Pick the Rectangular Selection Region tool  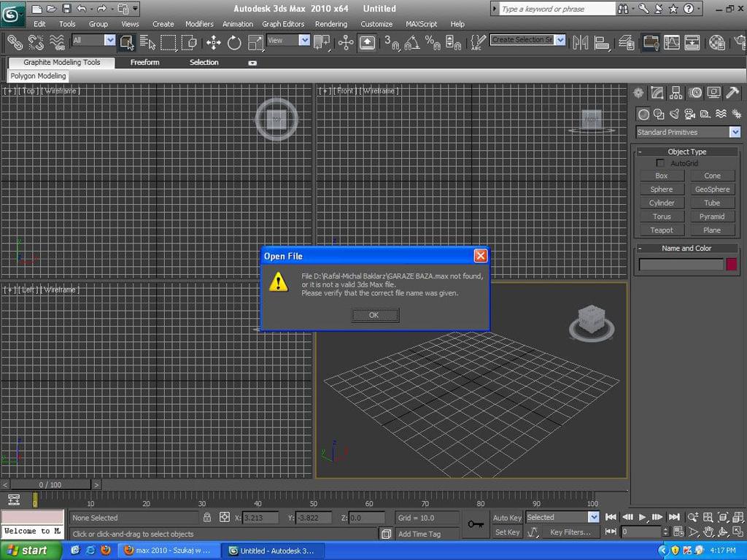pos(169,43)
